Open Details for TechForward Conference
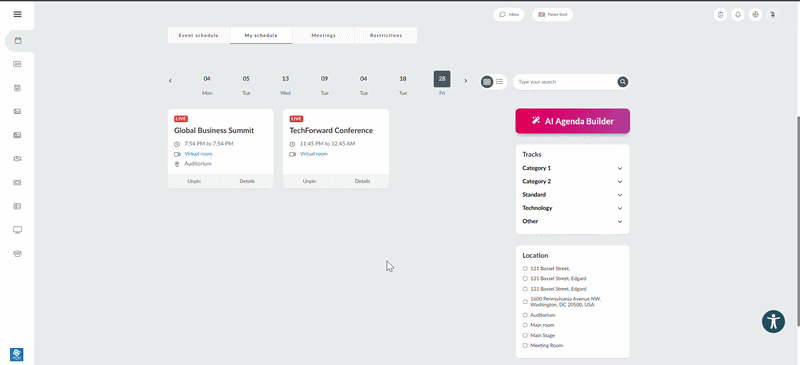 [362, 181]
